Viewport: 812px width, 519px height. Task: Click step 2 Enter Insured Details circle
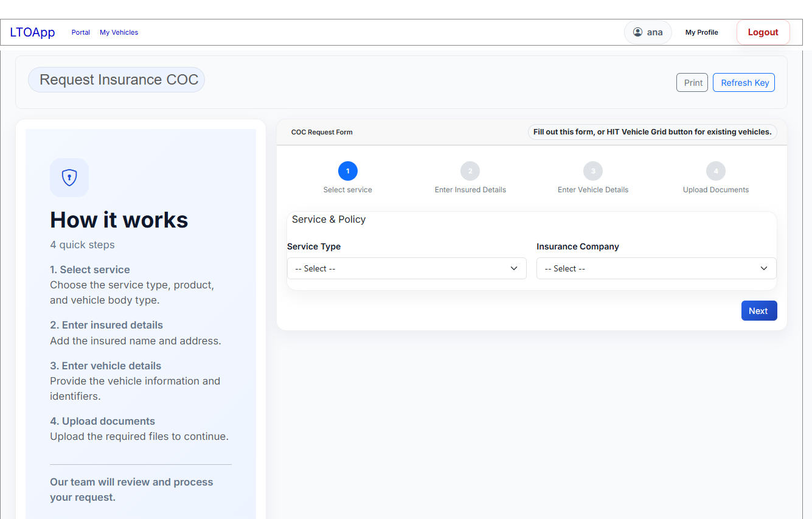click(x=470, y=171)
